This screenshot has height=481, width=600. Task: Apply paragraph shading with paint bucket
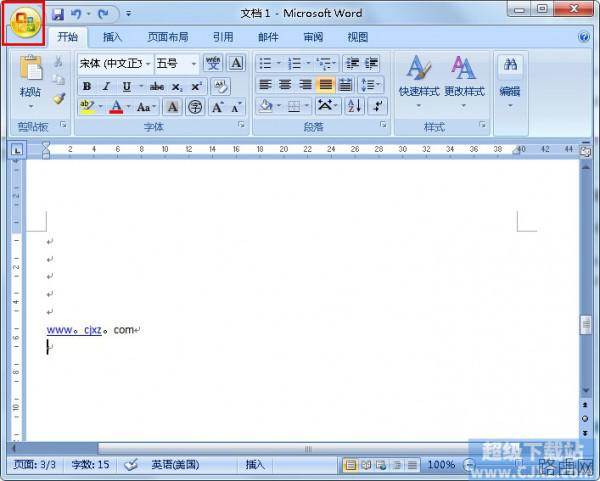pos(265,106)
